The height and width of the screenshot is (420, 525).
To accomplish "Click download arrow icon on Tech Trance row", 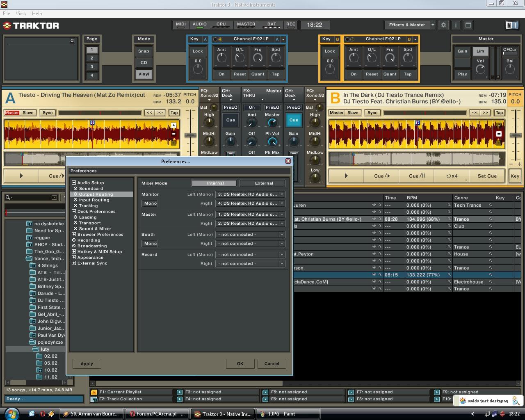I will [x=374, y=205].
